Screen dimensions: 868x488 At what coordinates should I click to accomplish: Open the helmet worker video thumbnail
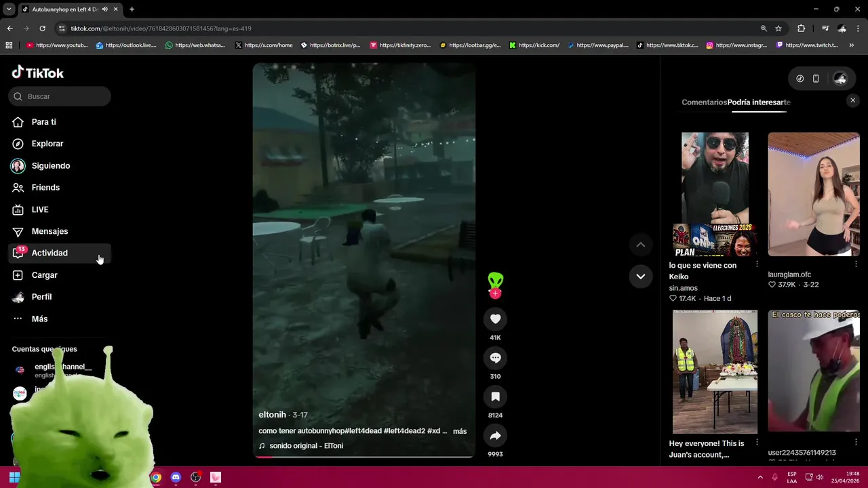click(814, 371)
